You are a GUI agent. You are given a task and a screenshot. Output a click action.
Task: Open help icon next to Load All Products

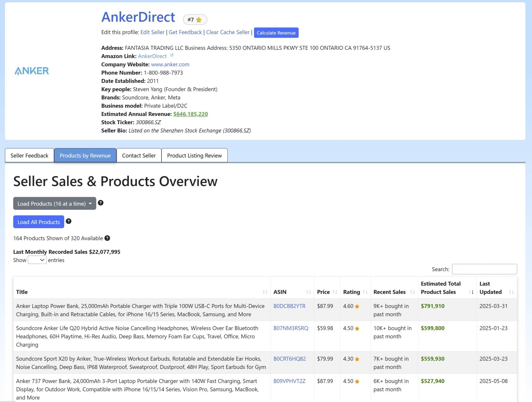[x=69, y=221]
